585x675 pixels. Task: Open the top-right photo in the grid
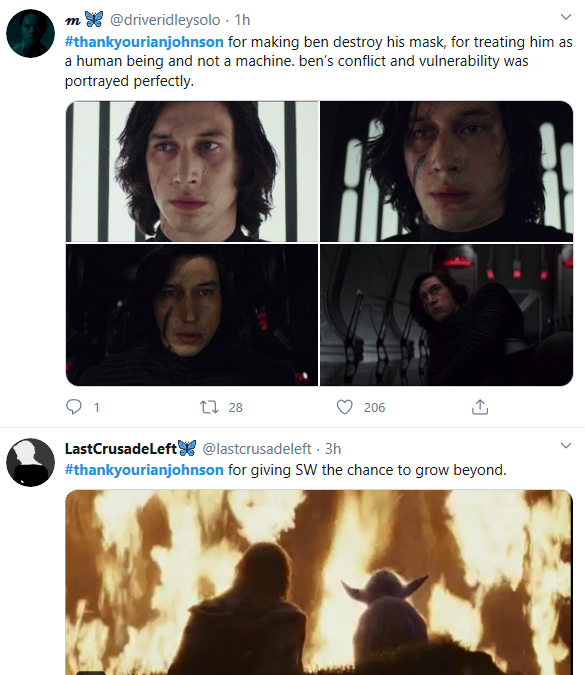446,171
